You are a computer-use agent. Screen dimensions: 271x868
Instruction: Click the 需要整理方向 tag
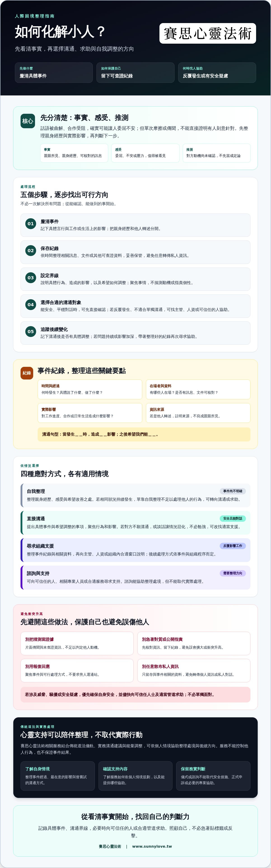[x=233, y=573]
